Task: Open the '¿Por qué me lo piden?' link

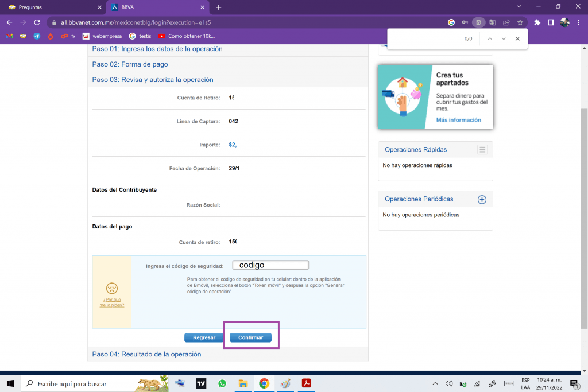Action: click(112, 302)
